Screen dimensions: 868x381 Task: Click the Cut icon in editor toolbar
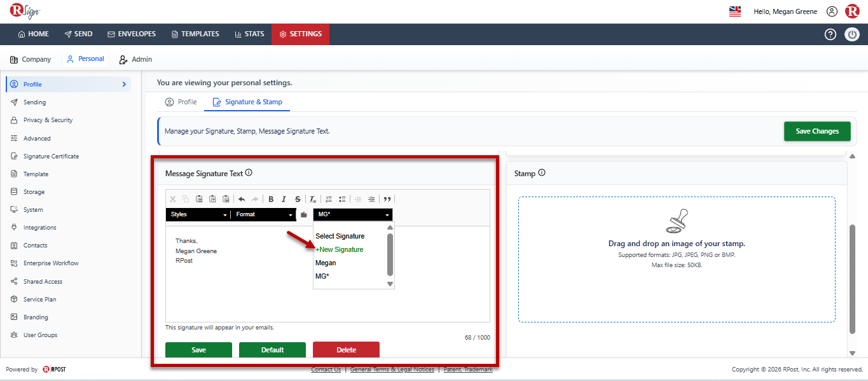pyautogui.click(x=172, y=199)
